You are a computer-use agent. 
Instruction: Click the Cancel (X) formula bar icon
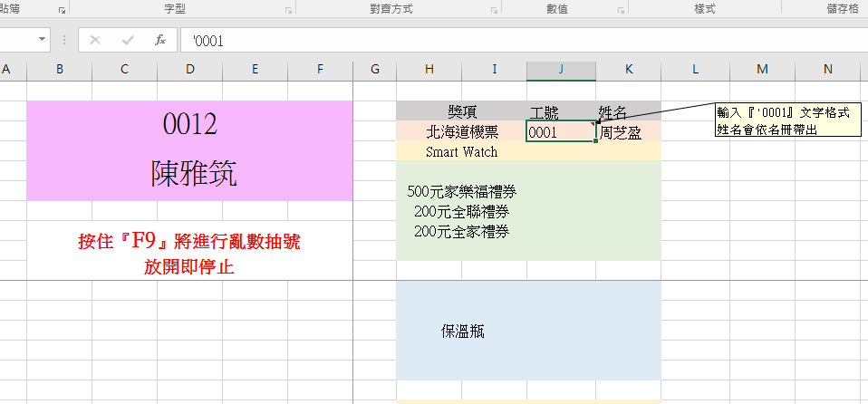95,41
